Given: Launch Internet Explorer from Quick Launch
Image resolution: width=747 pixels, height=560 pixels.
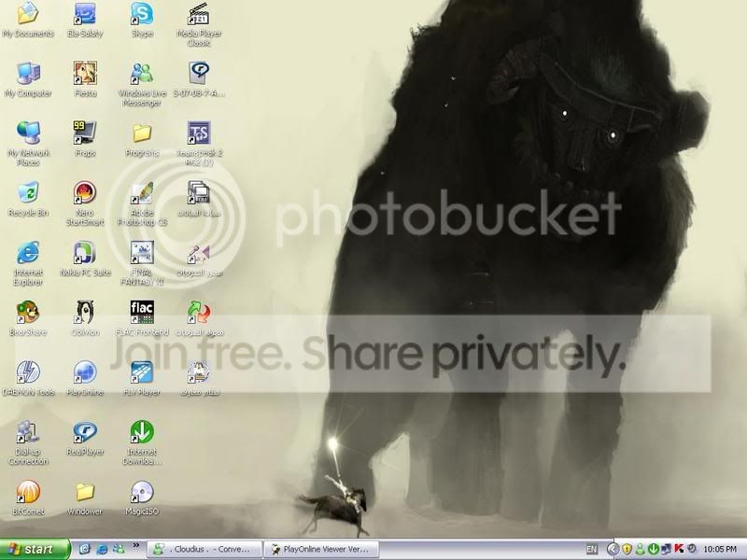Looking at the screenshot, I should point(102,549).
